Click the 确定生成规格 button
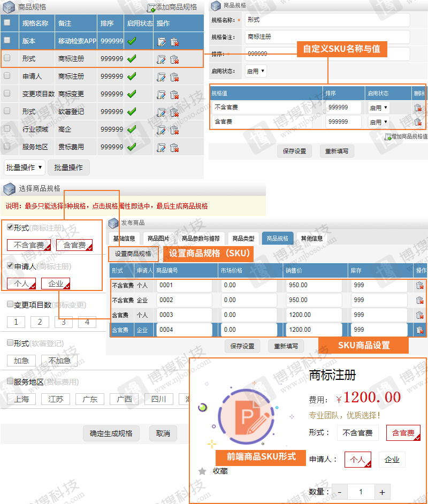This screenshot has height=504, width=428. click(111, 433)
